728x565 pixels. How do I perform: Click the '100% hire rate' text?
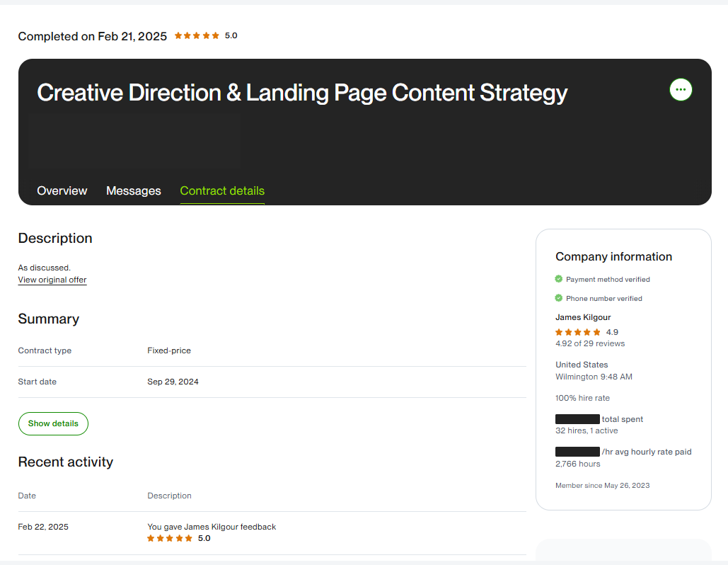click(x=583, y=398)
